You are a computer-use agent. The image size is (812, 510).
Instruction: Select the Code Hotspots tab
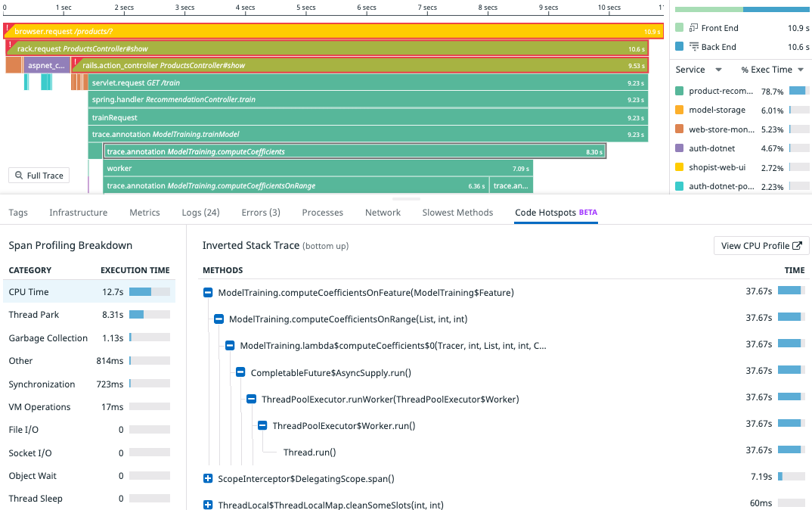click(556, 213)
